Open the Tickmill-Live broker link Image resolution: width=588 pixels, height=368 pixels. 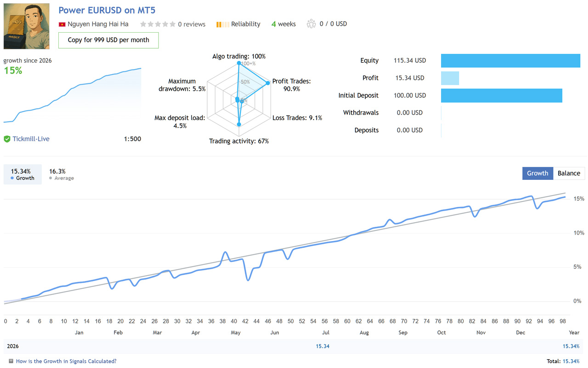click(x=31, y=139)
